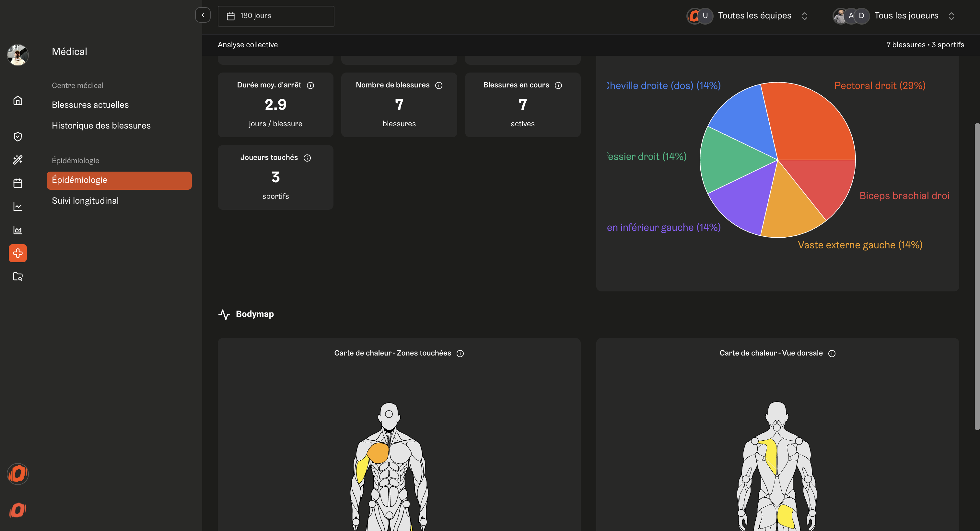Open Blessures actuelles menu item
The width and height of the screenshot is (980, 531).
tap(90, 105)
